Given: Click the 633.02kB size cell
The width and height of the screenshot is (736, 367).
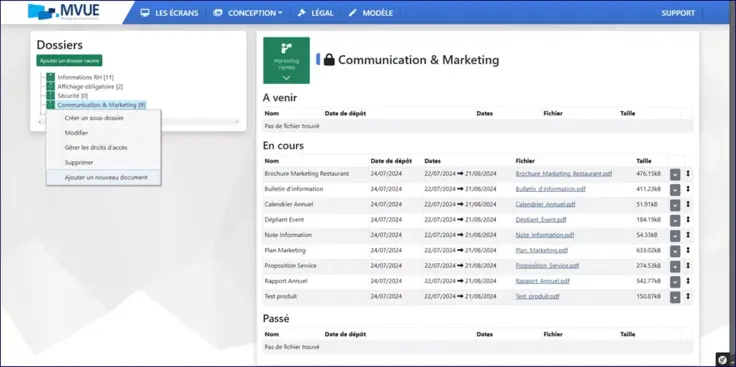Looking at the screenshot, I should click(648, 251).
